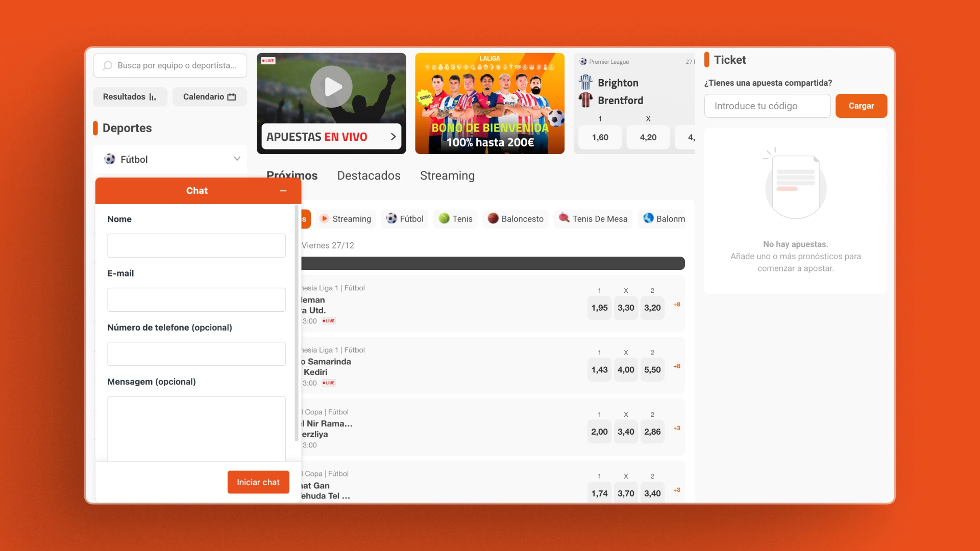Click the Cargar button
980x551 pixels.
click(x=861, y=106)
